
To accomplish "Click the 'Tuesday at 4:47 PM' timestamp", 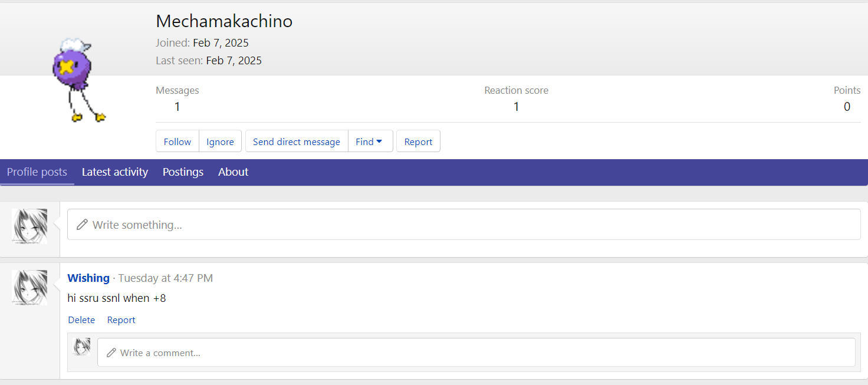I will (166, 278).
